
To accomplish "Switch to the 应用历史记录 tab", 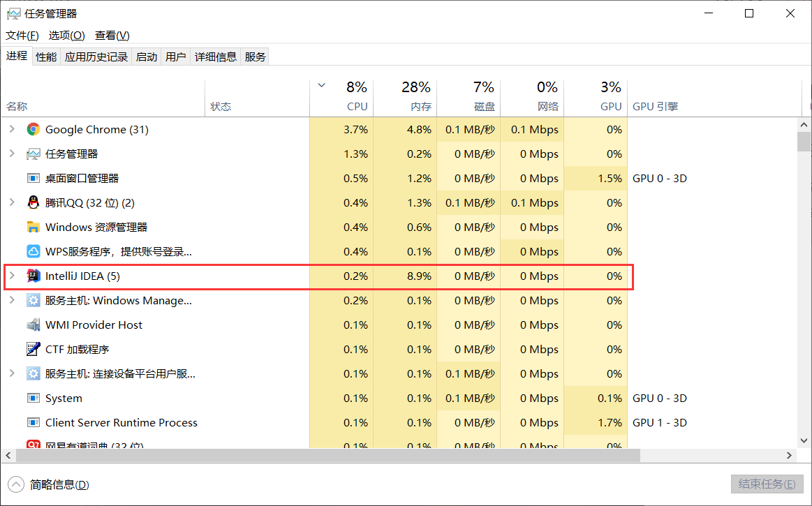I will coord(96,57).
